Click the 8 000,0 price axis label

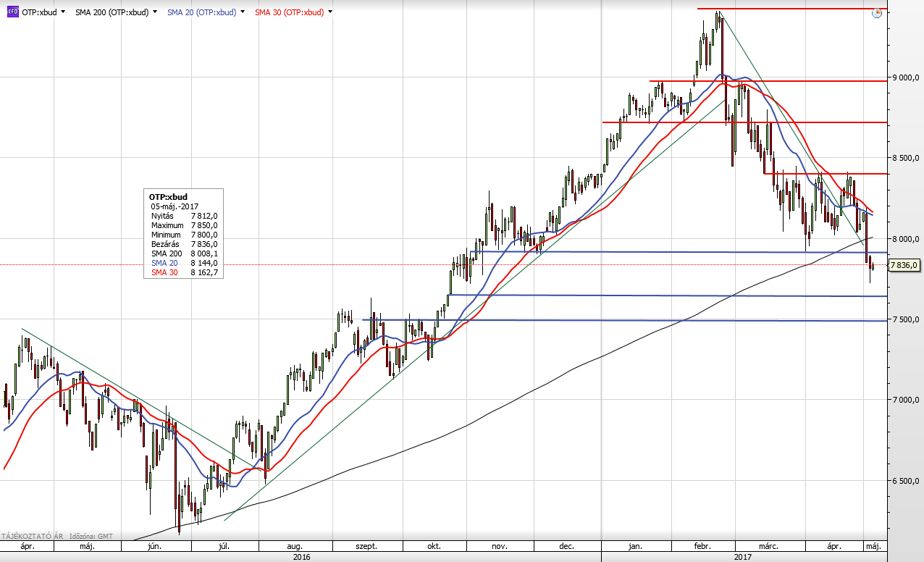pos(905,239)
